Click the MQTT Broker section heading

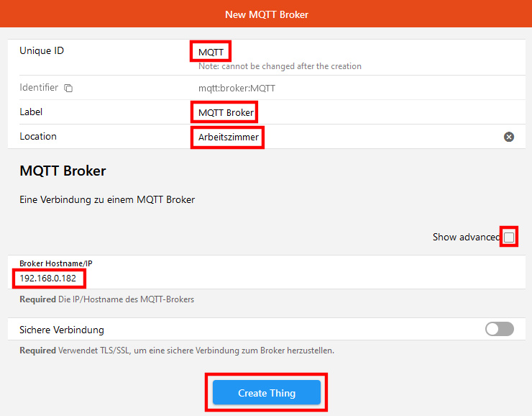pyautogui.click(x=63, y=171)
